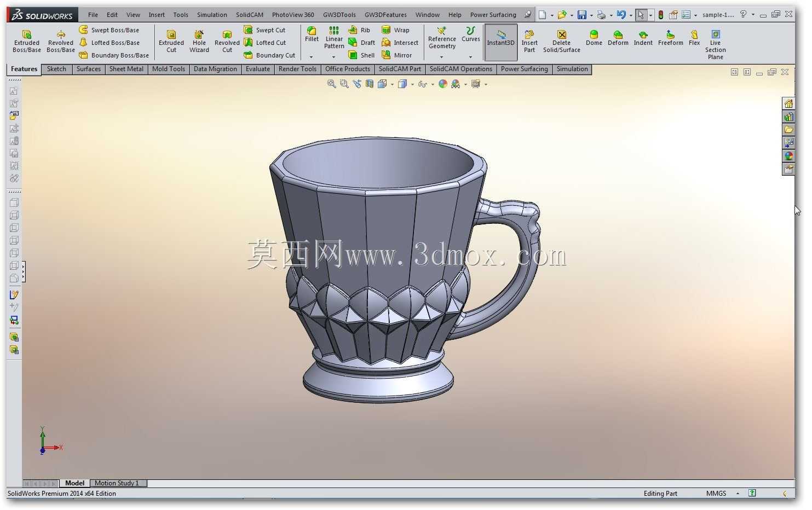The width and height of the screenshot is (812, 510).
Task: Select the Revolved Boss/Base tool
Action: [60, 42]
